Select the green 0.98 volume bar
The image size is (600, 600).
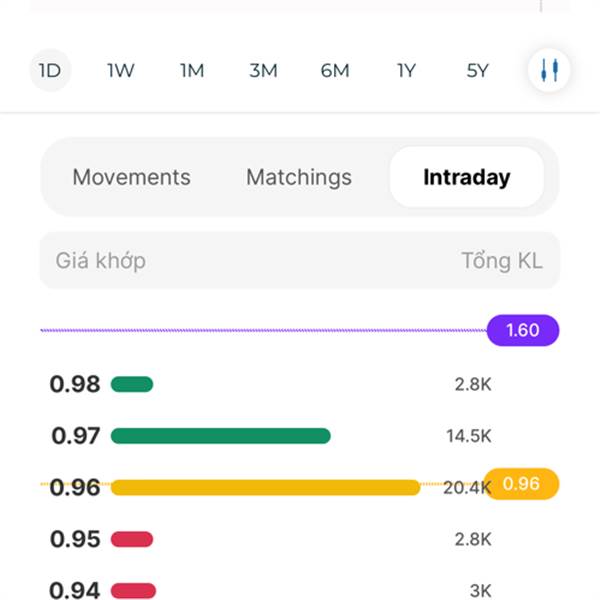tap(132, 384)
